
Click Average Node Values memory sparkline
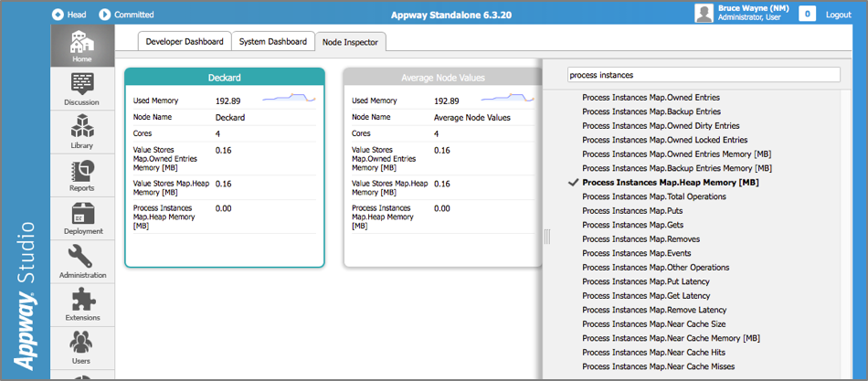(x=508, y=98)
